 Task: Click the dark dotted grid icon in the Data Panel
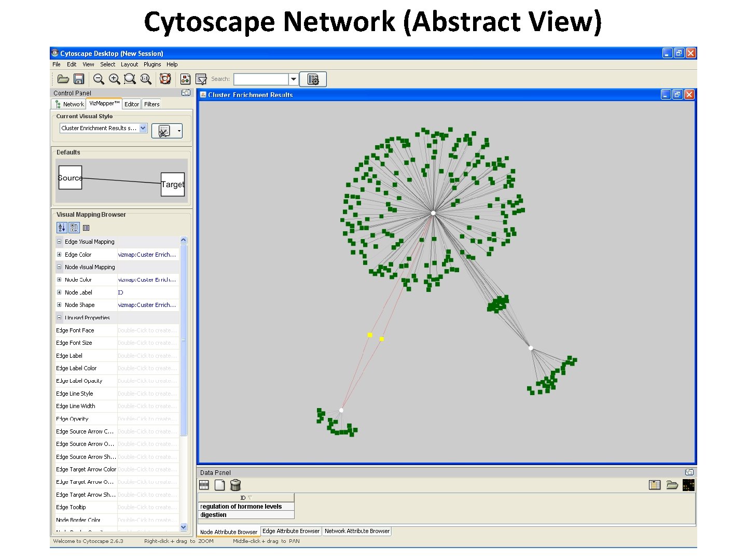pos(688,485)
